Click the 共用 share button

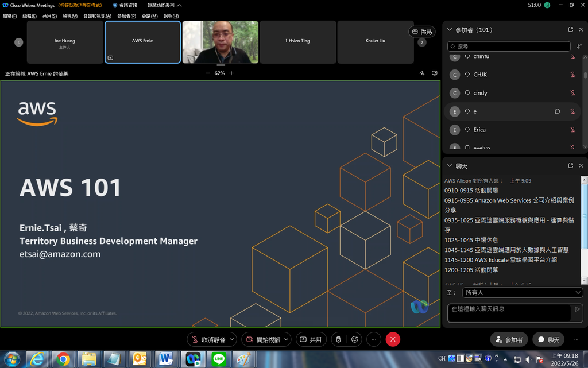click(x=311, y=339)
